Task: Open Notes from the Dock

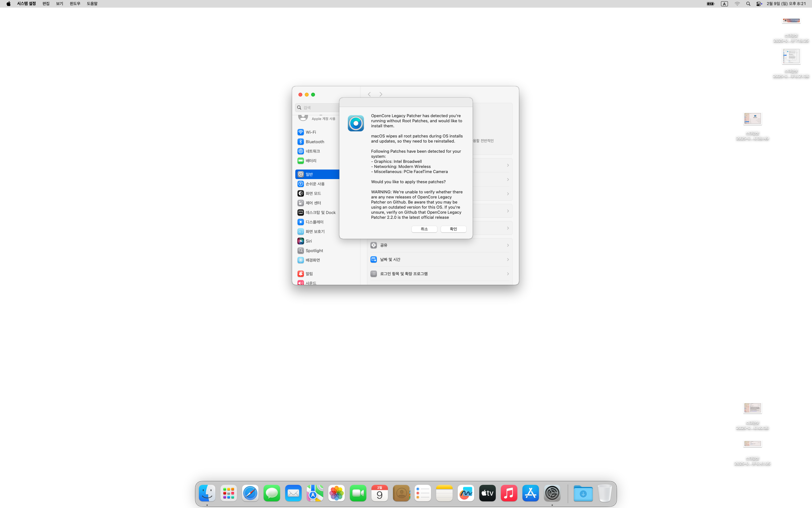Action: 444,493
